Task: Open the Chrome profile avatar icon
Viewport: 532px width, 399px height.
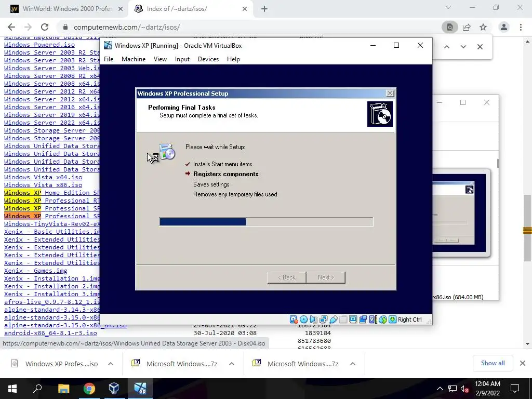Action: tap(504, 27)
